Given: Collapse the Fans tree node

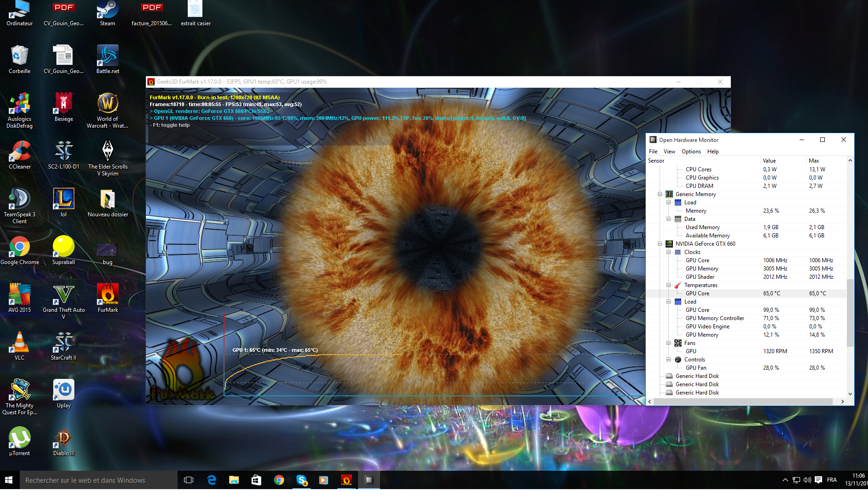Looking at the screenshot, I should point(669,343).
